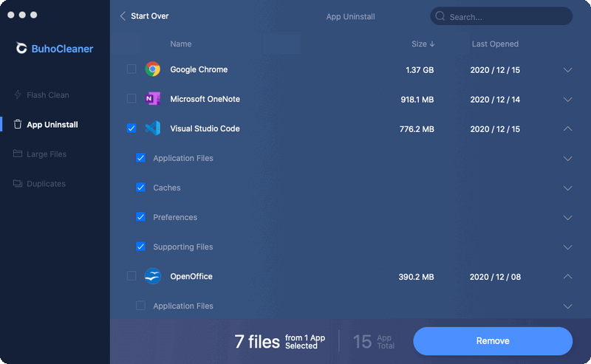Click the Supporting Files label
591x364 pixels.
182,247
